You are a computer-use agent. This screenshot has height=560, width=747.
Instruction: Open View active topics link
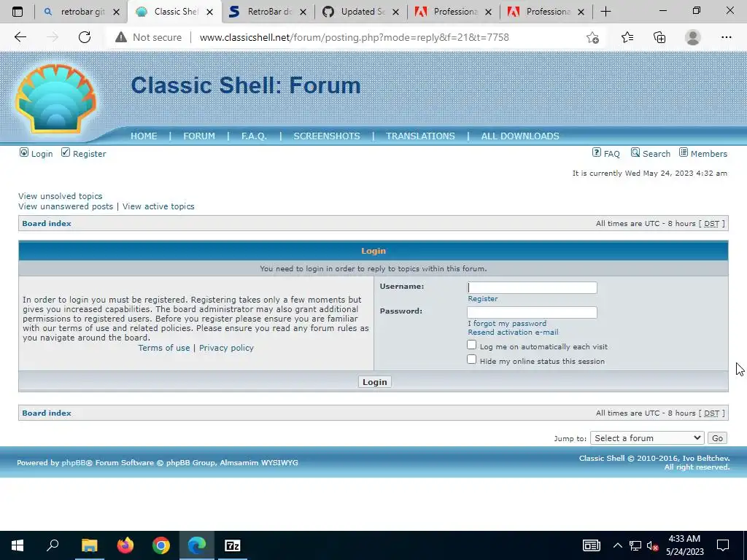158,206
